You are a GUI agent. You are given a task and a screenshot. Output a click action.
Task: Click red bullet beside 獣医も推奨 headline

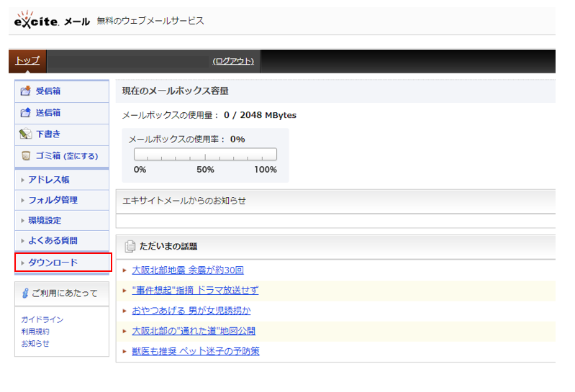pos(124,351)
